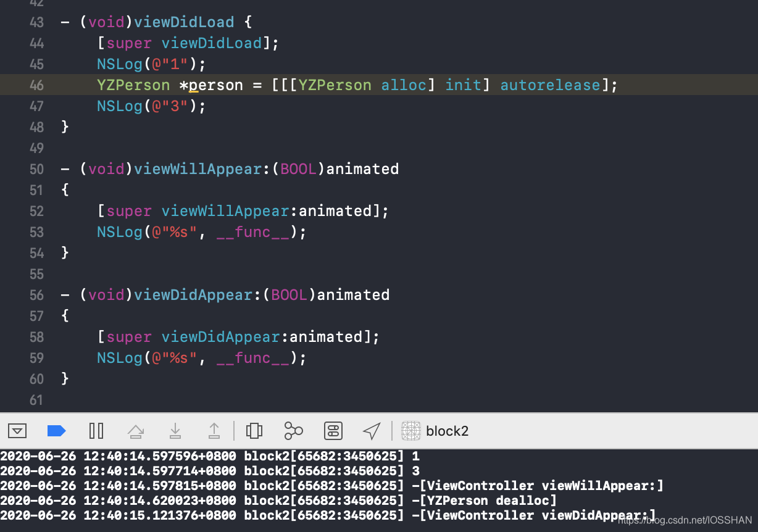Click '[super viewDidLoad];' on line 44
The height and width of the screenshot is (532, 758).
coord(188,43)
